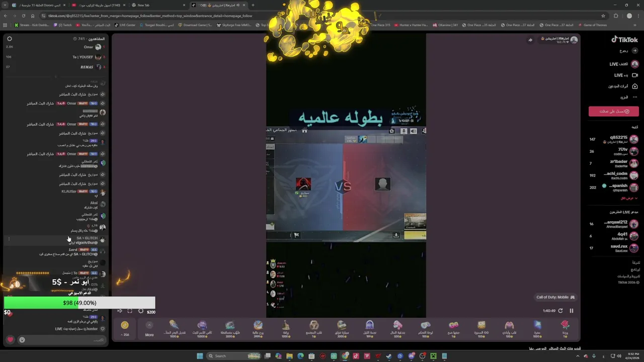644x362 pixels.
Task: Open q8spanish followed live account
Action: pos(614,188)
